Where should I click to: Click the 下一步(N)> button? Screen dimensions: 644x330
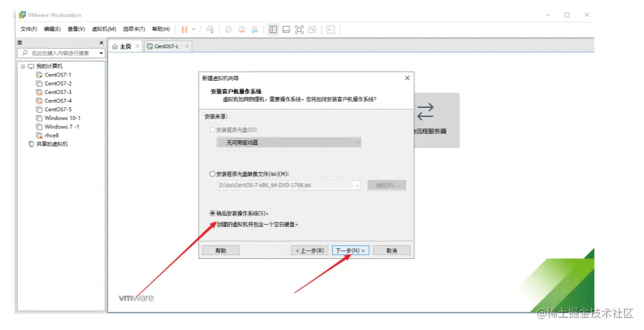pos(351,250)
